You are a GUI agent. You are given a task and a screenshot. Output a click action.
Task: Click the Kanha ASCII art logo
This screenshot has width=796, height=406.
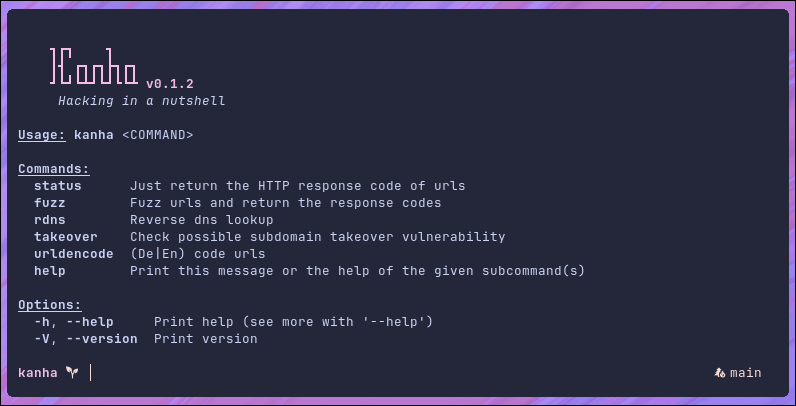coord(94,66)
